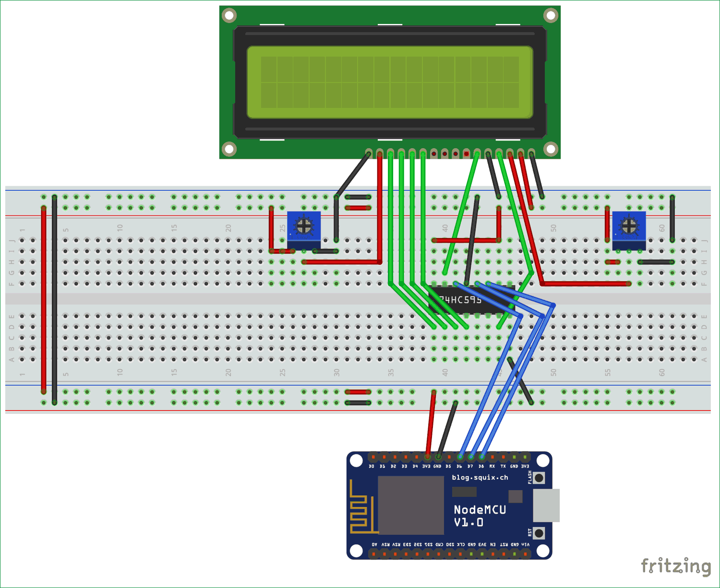The height and width of the screenshot is (588, 720).
Task: Click the EN pin label on NodeMCU
Action: click(493, 544)
